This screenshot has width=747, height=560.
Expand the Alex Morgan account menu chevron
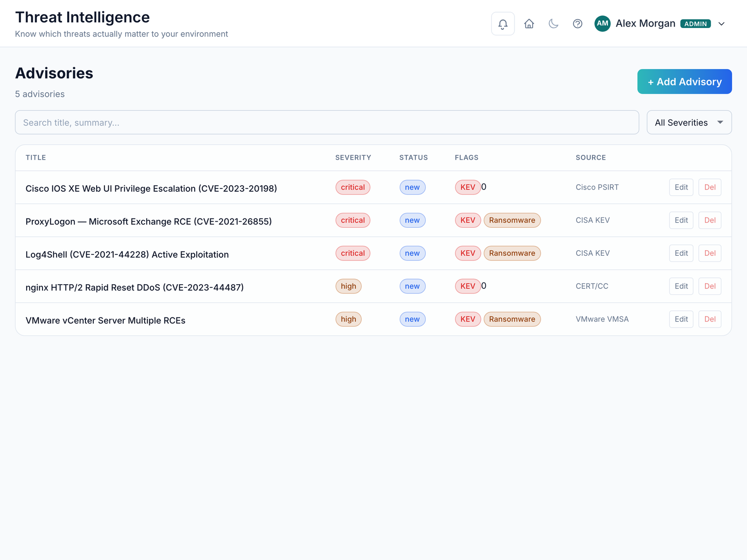tap(721, 24)
